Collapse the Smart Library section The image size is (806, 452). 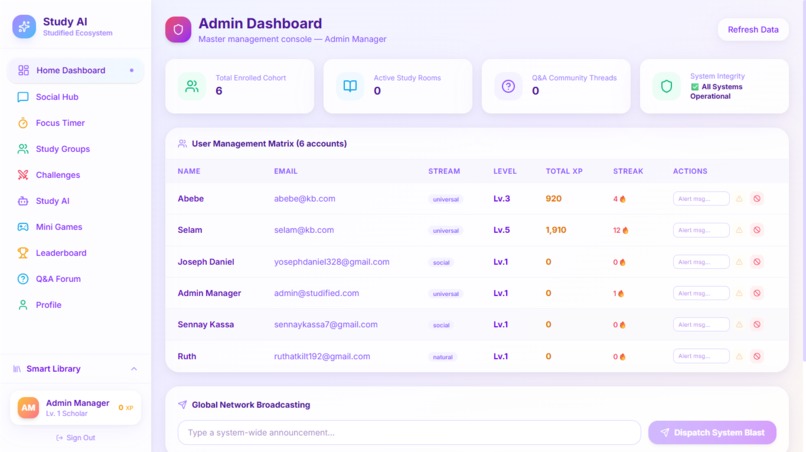tap(134, 369)
